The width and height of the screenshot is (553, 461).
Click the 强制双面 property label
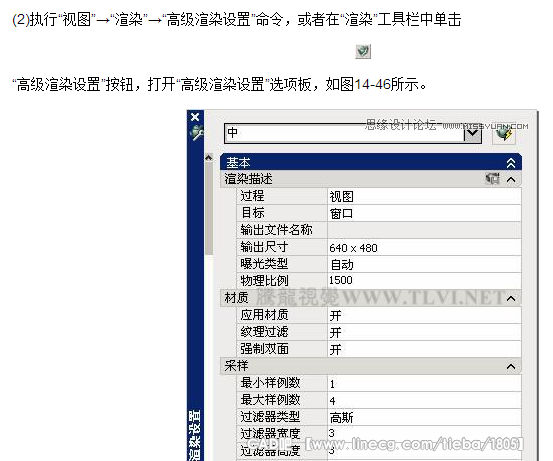pyautogui.click(x=264, y=348)
